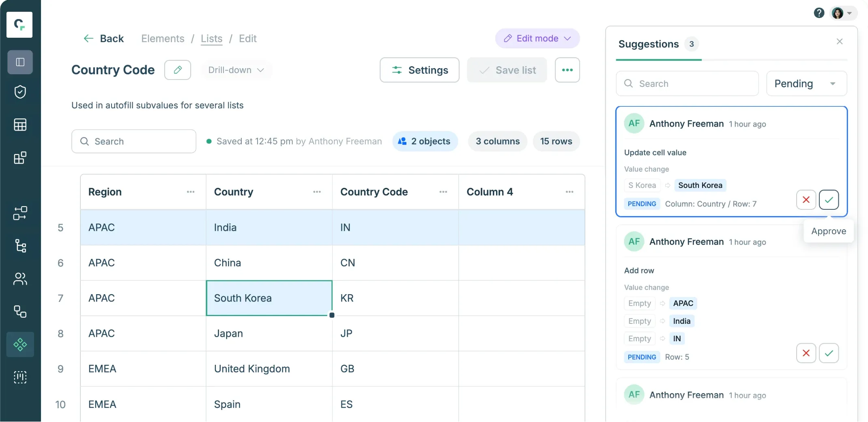Open the Pending filter dropdown
Screen dimensions: 868x422
click(x=806, y=84)
